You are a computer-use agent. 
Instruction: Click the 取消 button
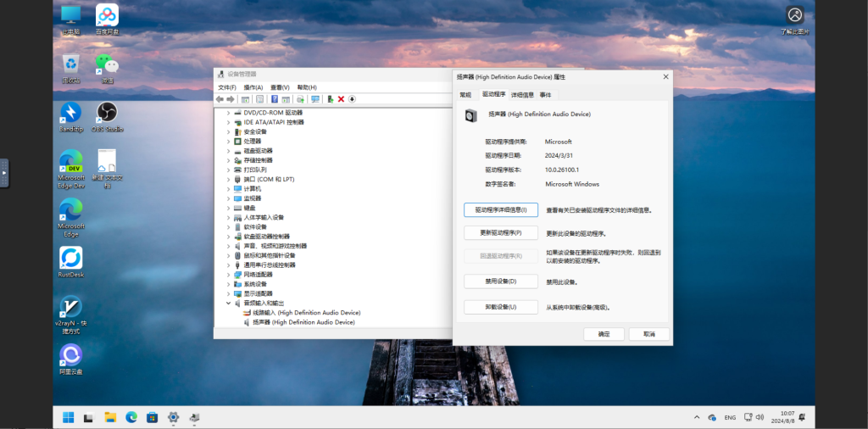[x=649, y=334]
